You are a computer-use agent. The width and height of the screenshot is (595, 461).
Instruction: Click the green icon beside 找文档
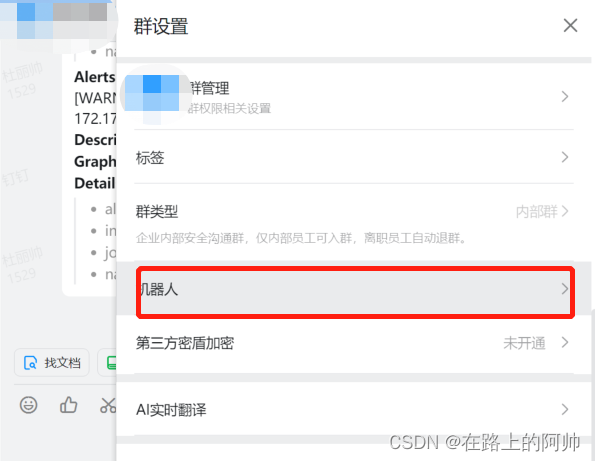click(x=112, y=363)
